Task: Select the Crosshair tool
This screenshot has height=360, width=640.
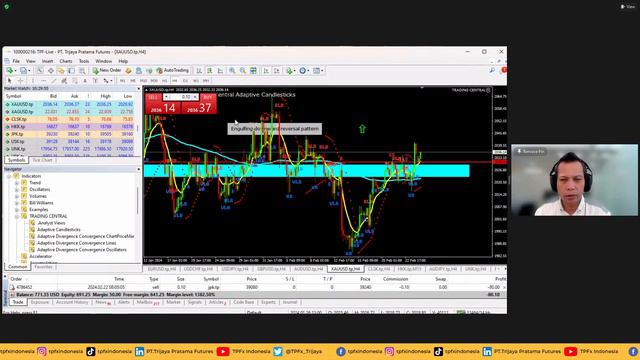Action: click(20, 81)
